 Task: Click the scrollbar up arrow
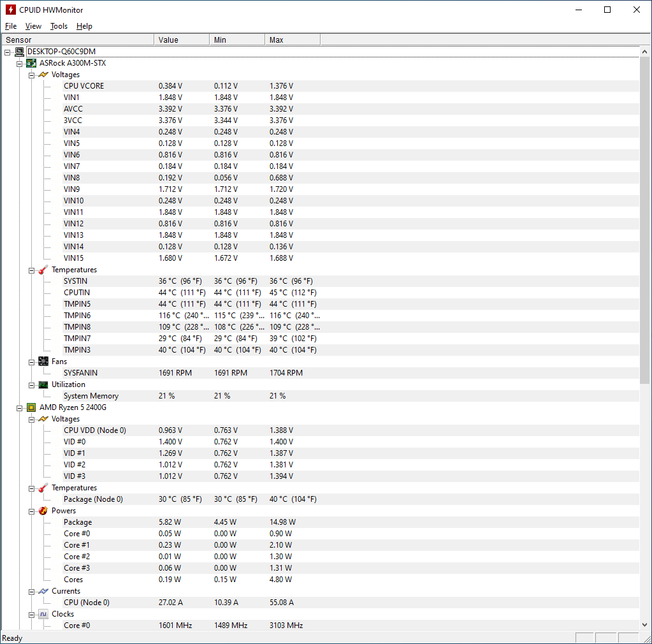coord(644,52)
